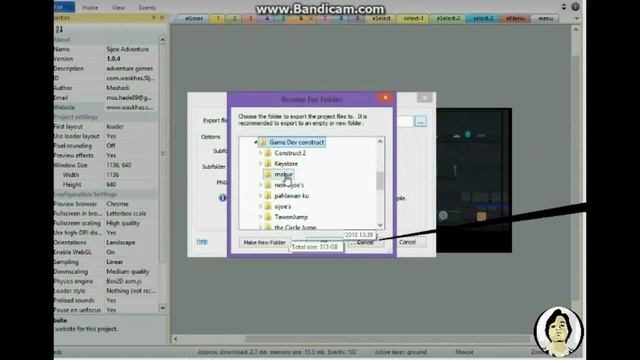The width and height of the screenshot is (640, 360).
Task: Click the Make New Folder button
Action: pos(264,242)
